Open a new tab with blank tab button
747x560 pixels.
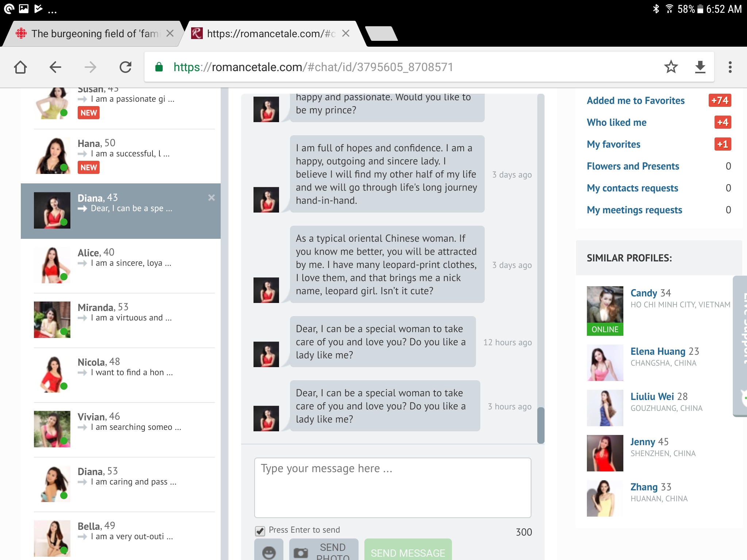pyautogui.click(x=381, y=34)
